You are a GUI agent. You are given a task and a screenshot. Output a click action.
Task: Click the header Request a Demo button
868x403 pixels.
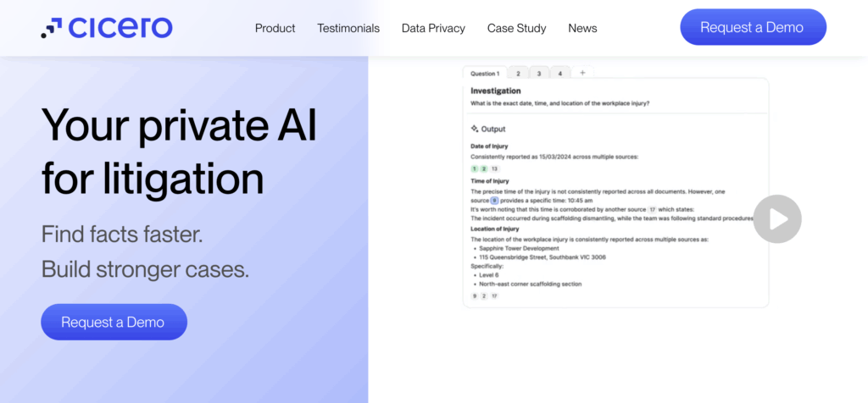[753, 27]
